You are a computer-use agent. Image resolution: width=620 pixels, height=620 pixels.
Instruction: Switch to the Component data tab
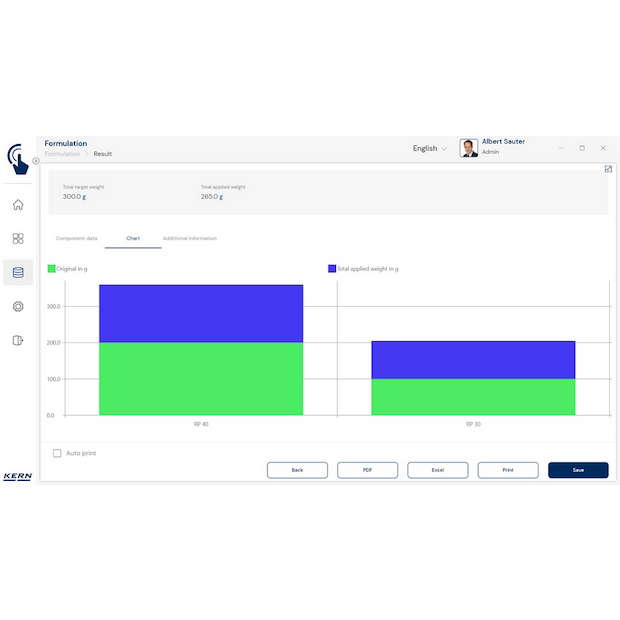tap(76, 238)
